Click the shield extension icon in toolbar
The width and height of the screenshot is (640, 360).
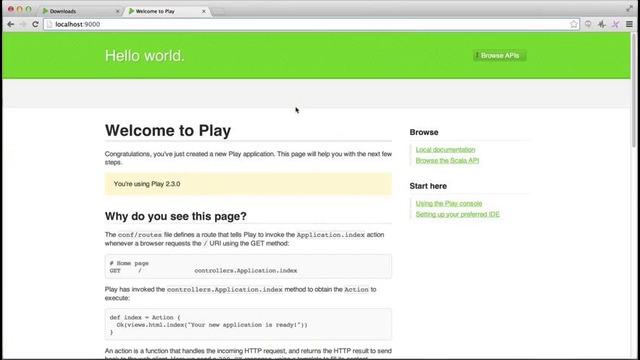tap(588, 24)
